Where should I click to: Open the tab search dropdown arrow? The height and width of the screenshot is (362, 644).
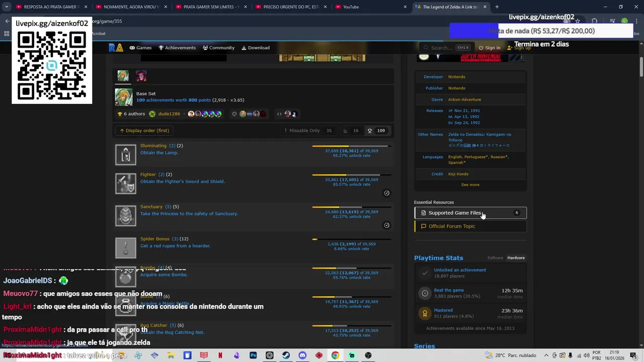tap(6, 7)
